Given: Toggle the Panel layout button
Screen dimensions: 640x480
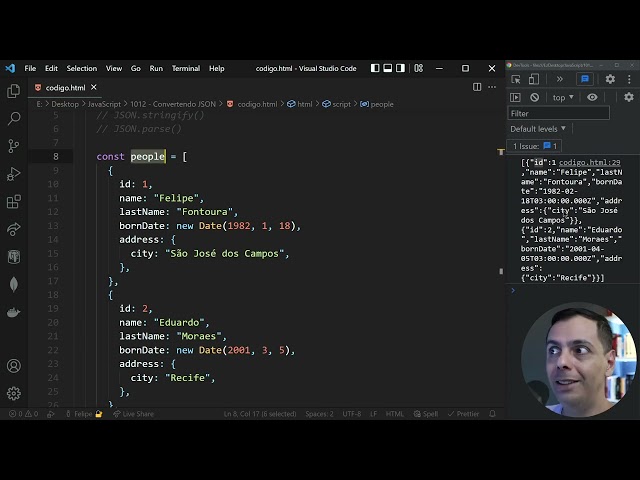Looking at the screenshot, I should click(388, 68).
